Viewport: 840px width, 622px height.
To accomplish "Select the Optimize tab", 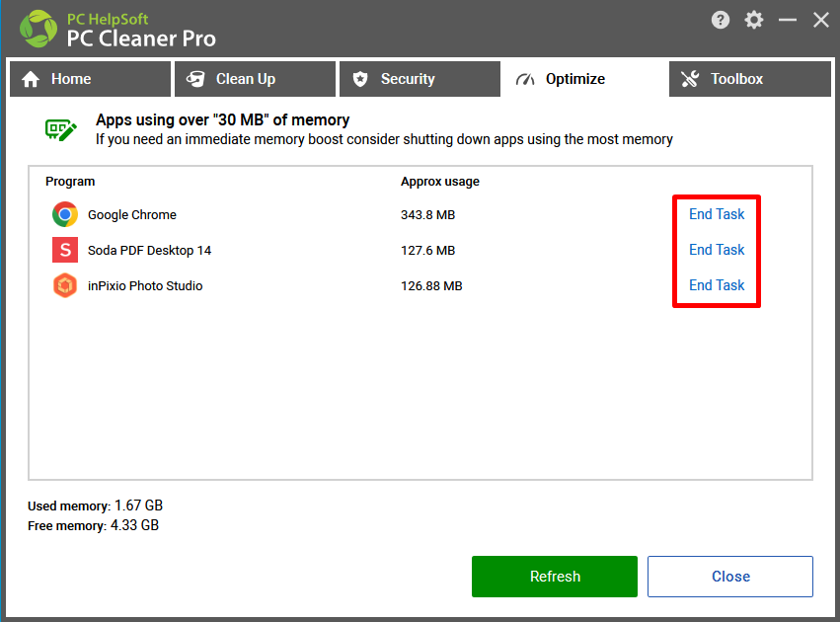I will tap(584, 79).
